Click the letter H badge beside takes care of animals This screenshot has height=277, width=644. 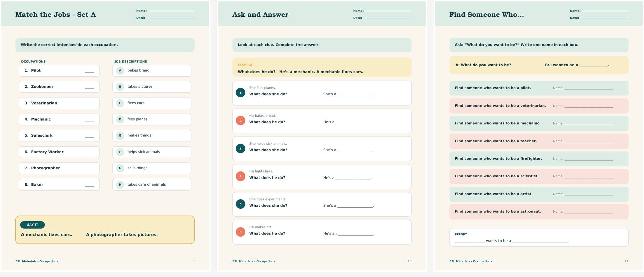pyautogui.click(x=120, y=185)
